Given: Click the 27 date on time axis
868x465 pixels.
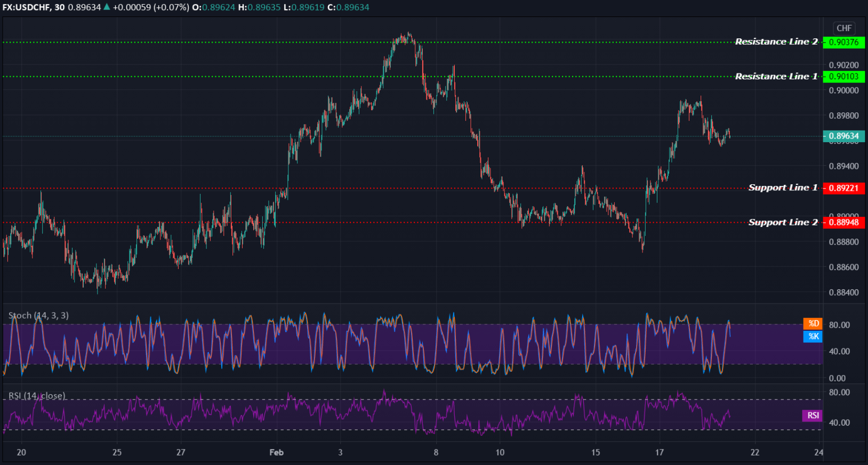Looking at the screenshot, I should coord(181,452).
